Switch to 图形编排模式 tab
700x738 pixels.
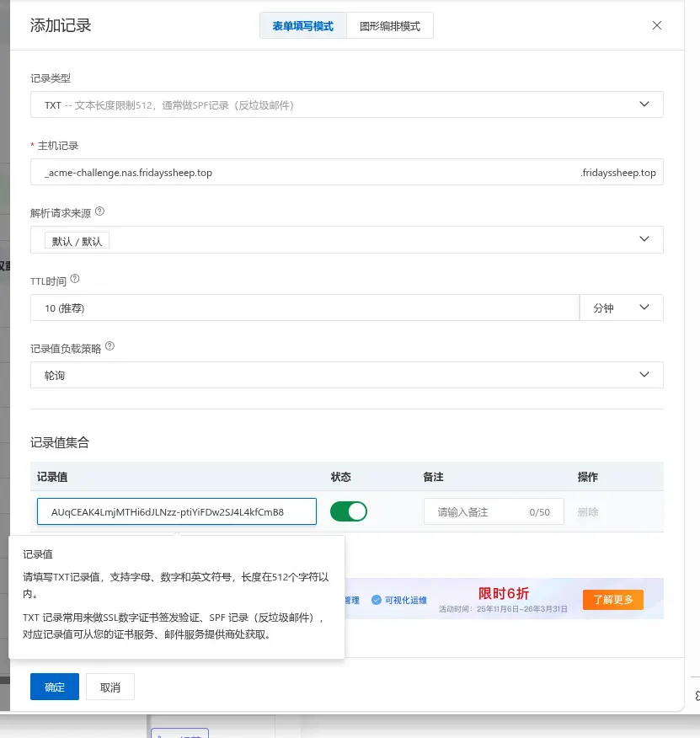(x=389, y=25)
